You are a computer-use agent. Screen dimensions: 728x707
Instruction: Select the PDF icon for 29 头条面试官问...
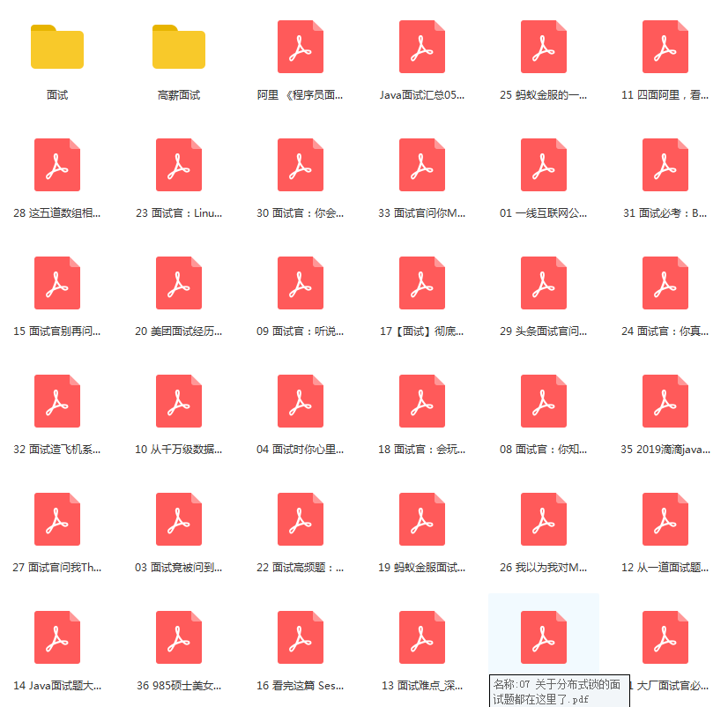pyautogui.click(x=544, y=282)
